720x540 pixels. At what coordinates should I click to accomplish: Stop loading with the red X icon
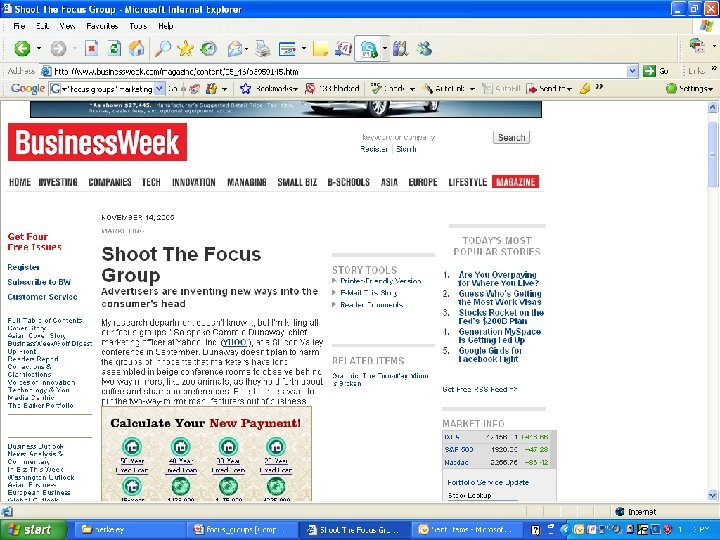point(91,48)
